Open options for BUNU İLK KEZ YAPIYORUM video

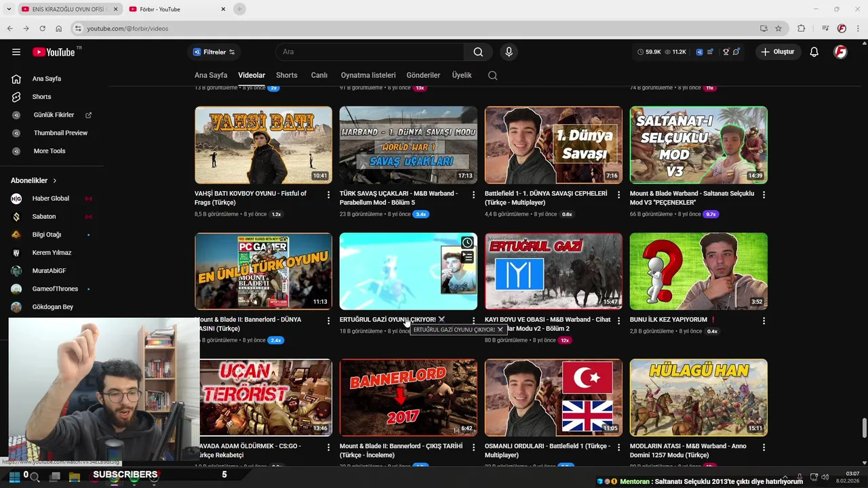click(x=764, y=321)
